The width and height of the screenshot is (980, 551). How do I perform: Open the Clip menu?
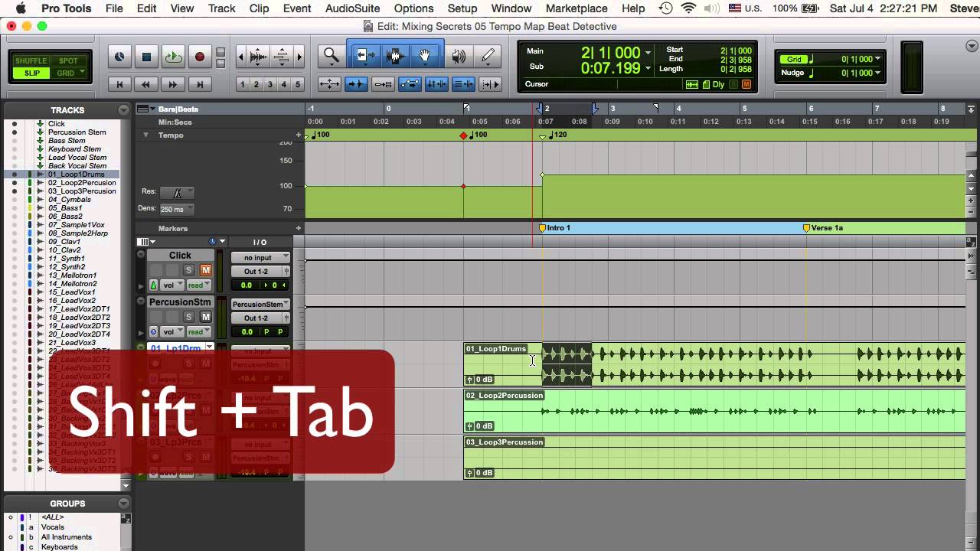(259, 8)
